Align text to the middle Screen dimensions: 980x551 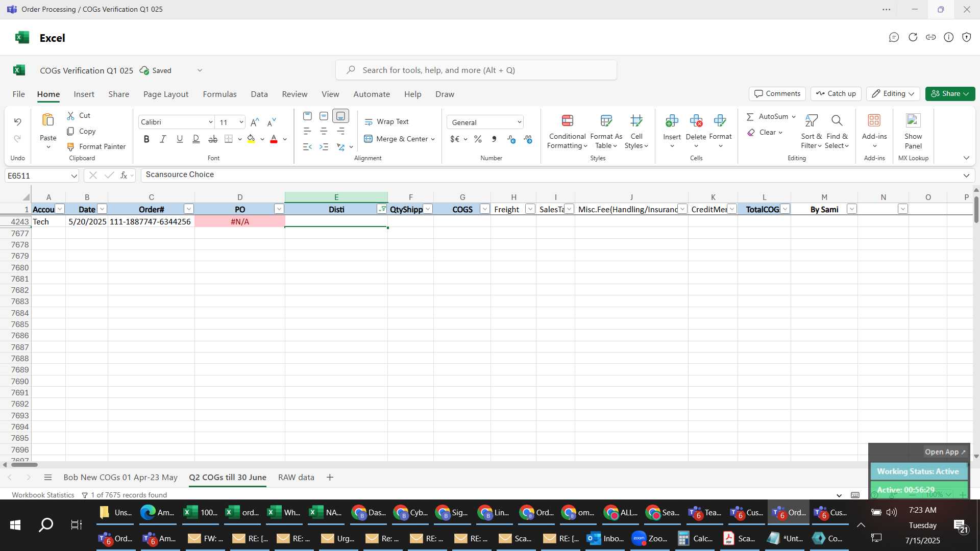(324, 116)
